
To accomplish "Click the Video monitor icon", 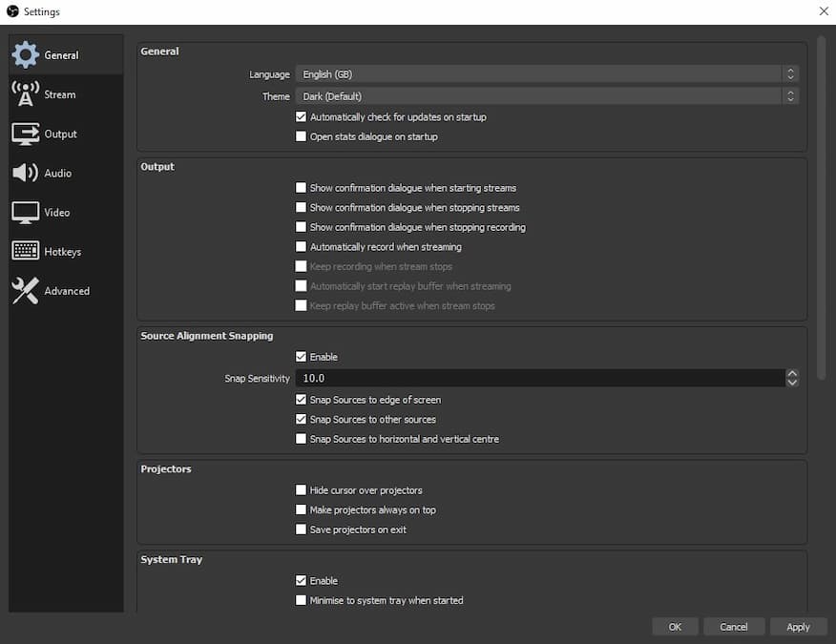I will click(25, 213).
